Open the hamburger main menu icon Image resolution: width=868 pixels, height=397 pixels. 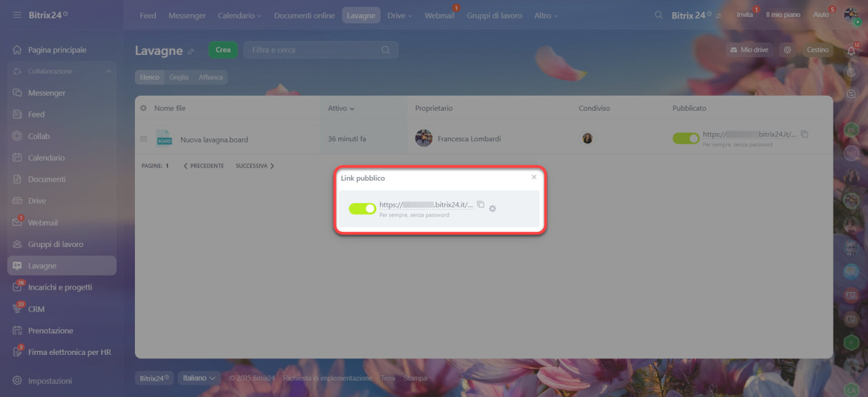(x=17, y=15)
